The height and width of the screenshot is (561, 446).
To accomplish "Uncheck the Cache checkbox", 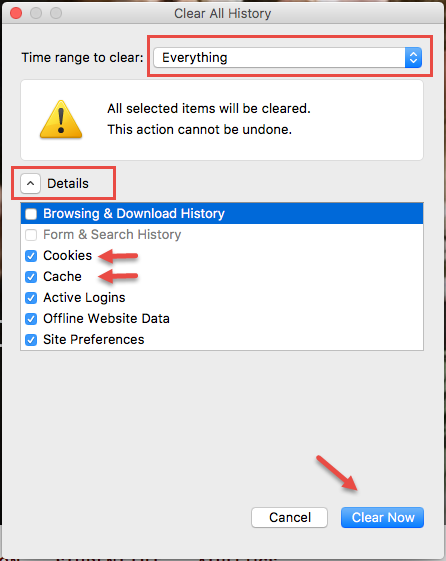I will coord(31,277).
